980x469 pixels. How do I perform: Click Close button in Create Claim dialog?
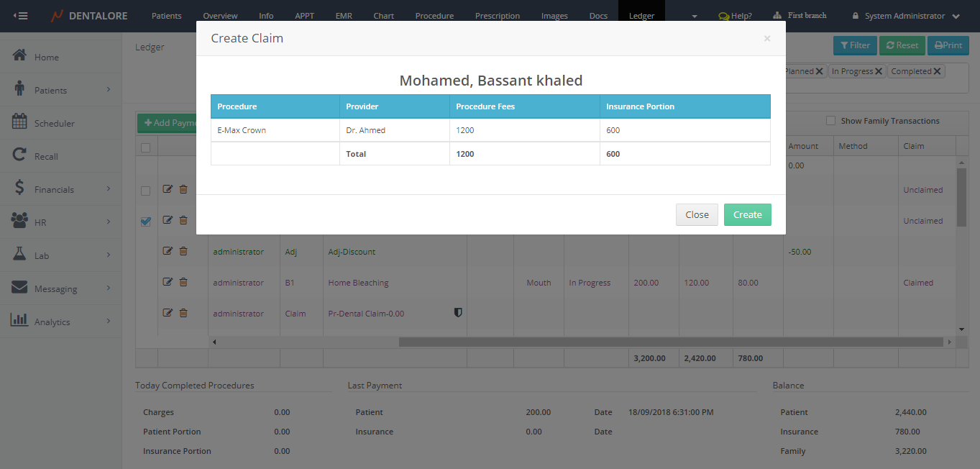(696, 214)
